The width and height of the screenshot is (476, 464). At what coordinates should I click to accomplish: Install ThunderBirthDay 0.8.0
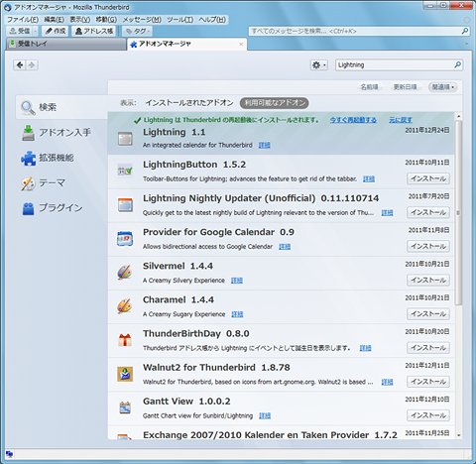pos(428,348)
